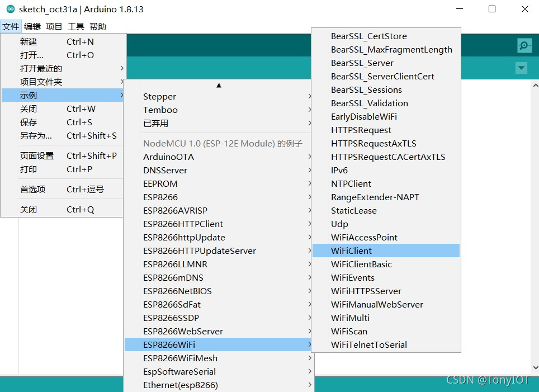
Task: Open HTTPSRequestCACertAxTLS example
Action: coord(386,157)
